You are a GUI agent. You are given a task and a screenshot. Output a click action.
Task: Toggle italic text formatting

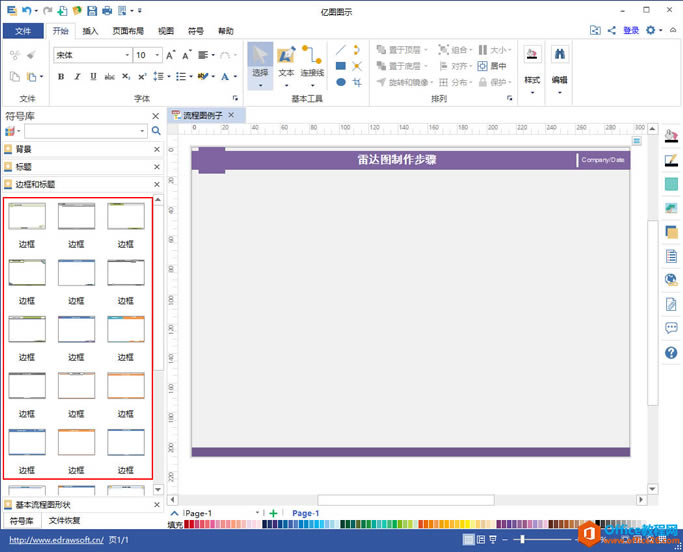77,77
